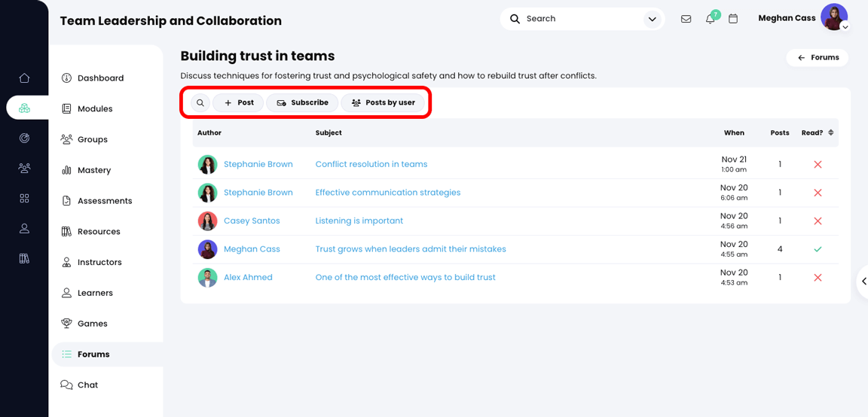
Task: Toggle read status X for Conflict resolution
Action: click(818, 164)
